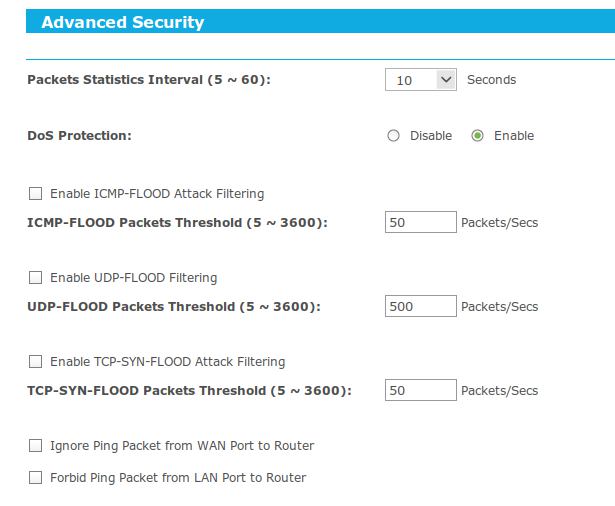Click the Packets Statistics Interval label text
The height and width of the screenshot is (506, 615).
pyautogui.click(x=149, y=80)
